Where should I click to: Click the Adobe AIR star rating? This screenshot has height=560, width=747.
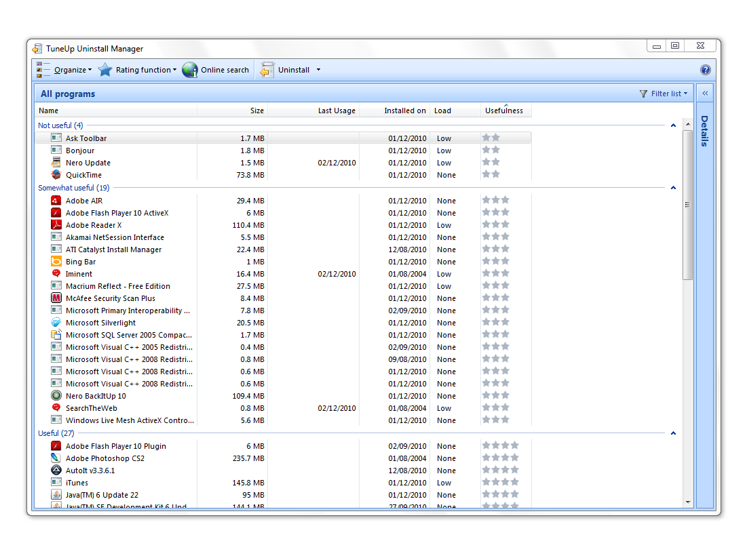[x=495, y=200]
